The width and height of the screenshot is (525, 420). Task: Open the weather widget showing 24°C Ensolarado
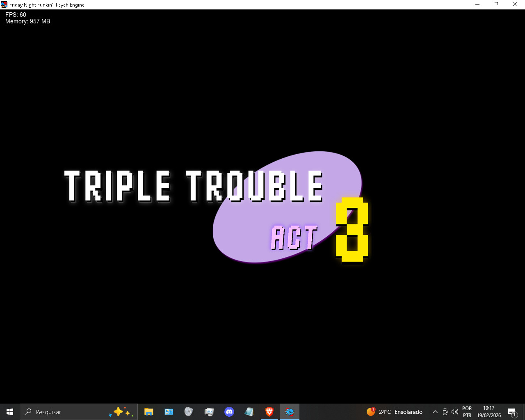point(395,412)
